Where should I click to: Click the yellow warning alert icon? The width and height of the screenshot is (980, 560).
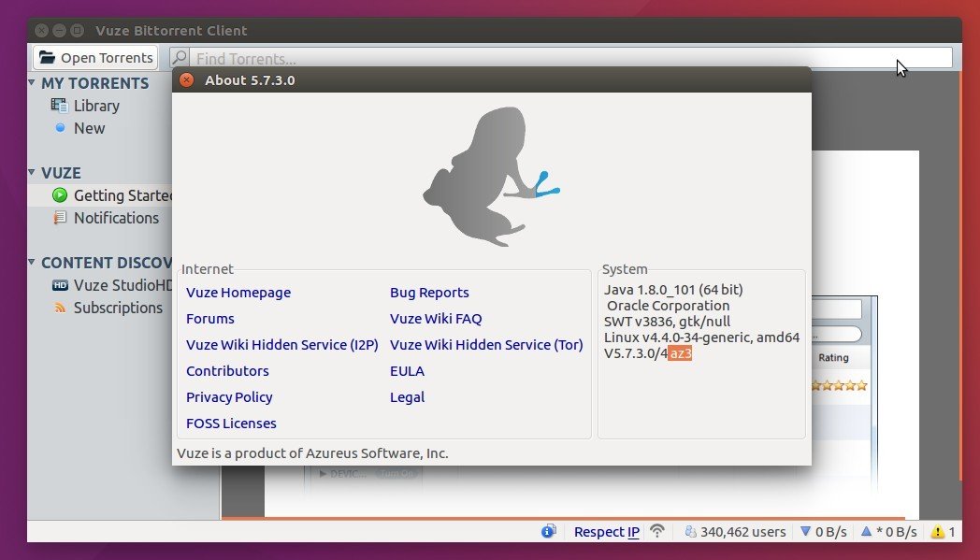[x=938, y=532]
